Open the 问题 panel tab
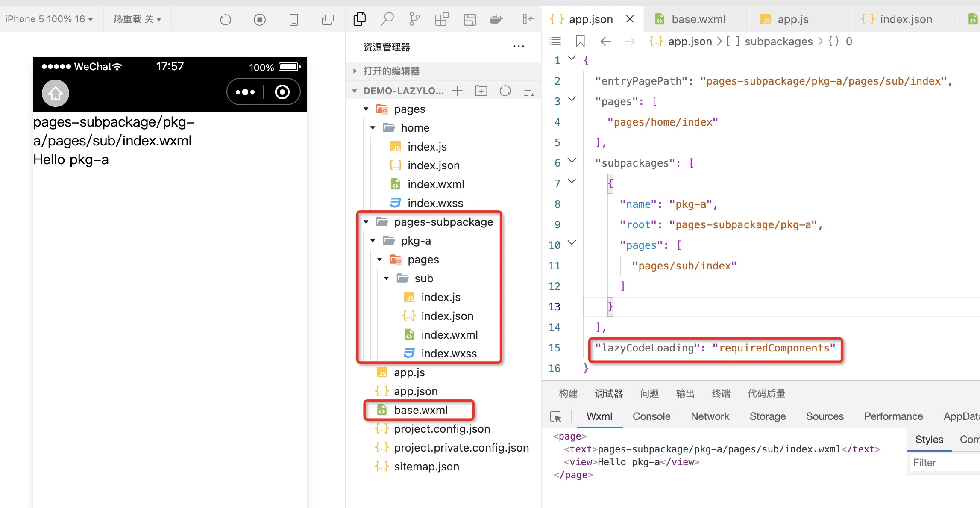Screen dimensions: 980x508 pos(649,393)
